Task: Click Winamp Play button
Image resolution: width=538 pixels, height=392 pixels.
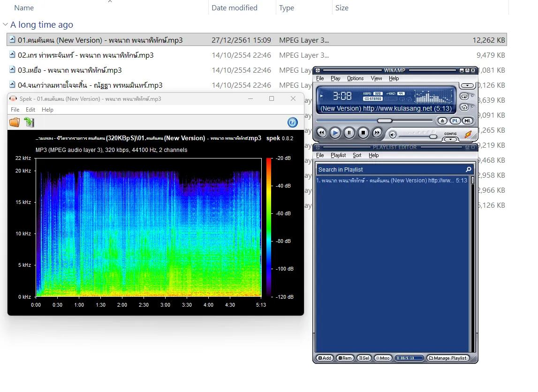Action: tap(335, 132)
